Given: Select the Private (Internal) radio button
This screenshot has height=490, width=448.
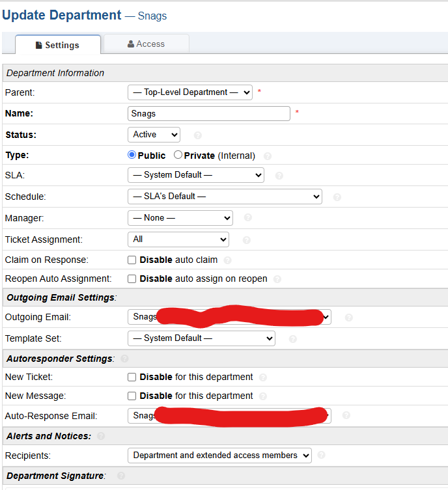Looking at the screenshot, I should tap(178, 155).
